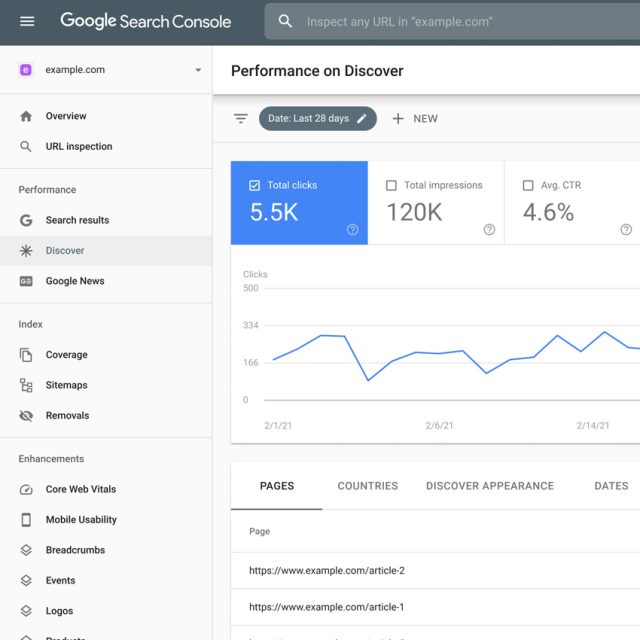Click the pencil icon on Date chip
The image size is (640, 640).
pos(362,119)
